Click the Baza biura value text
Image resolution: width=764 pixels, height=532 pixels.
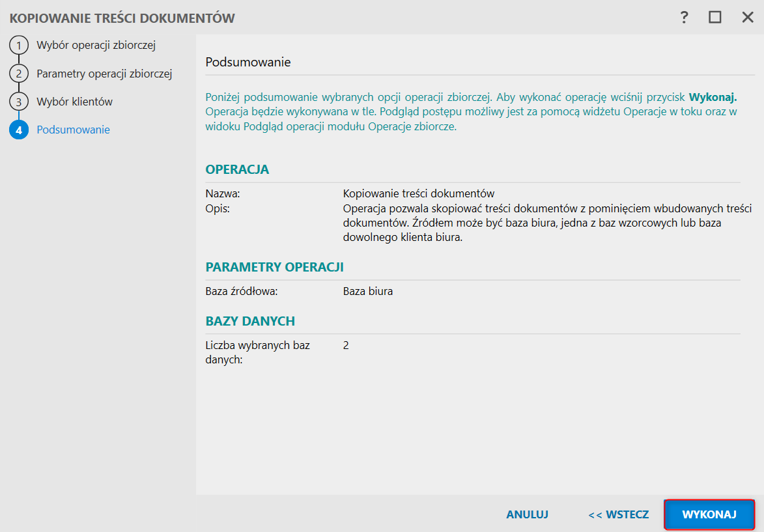368,291
